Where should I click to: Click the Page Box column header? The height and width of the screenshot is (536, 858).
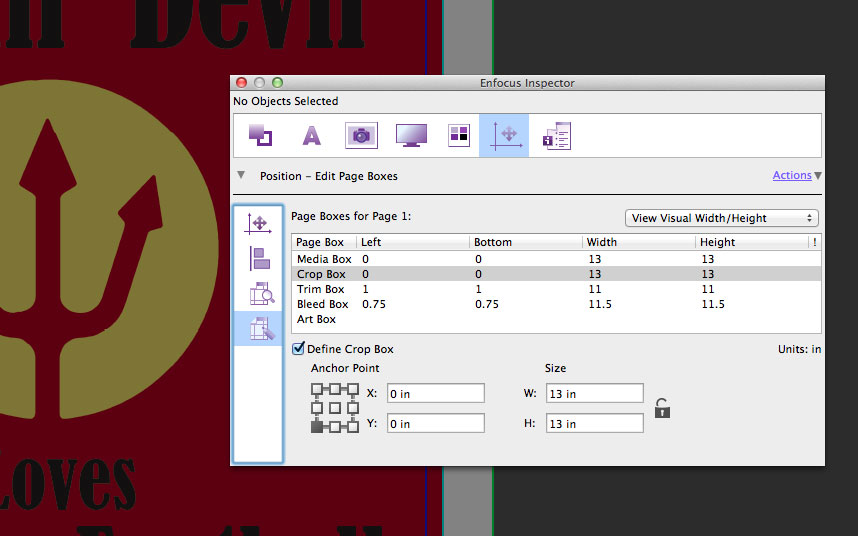pos(324,242)
